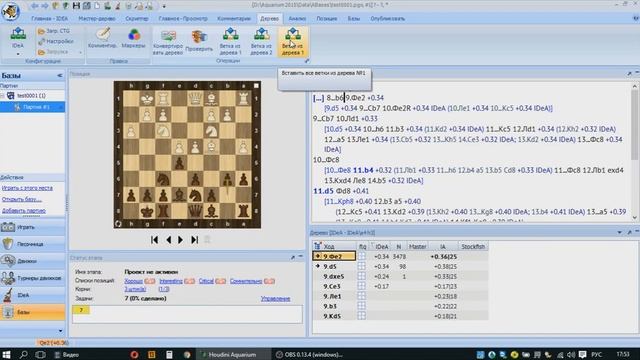640x360 pixels.
Task: Switch to the Мастер-дерево tab
Action: tap(97, 18)
